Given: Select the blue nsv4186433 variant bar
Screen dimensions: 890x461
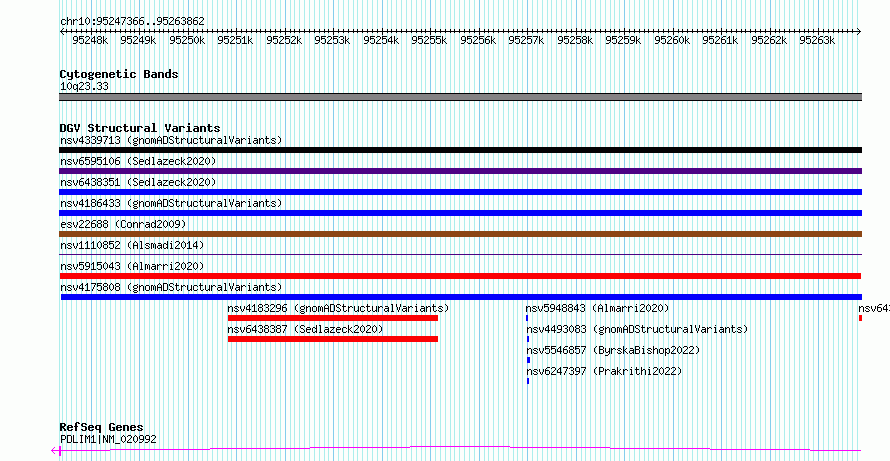Looking at the screenshot, I should (x=460, y=213).
